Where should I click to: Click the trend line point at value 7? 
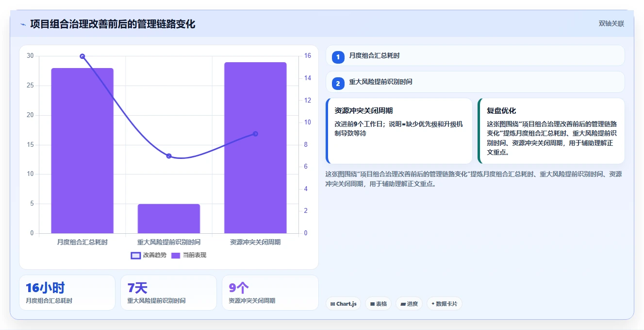[x=169, y=156]
